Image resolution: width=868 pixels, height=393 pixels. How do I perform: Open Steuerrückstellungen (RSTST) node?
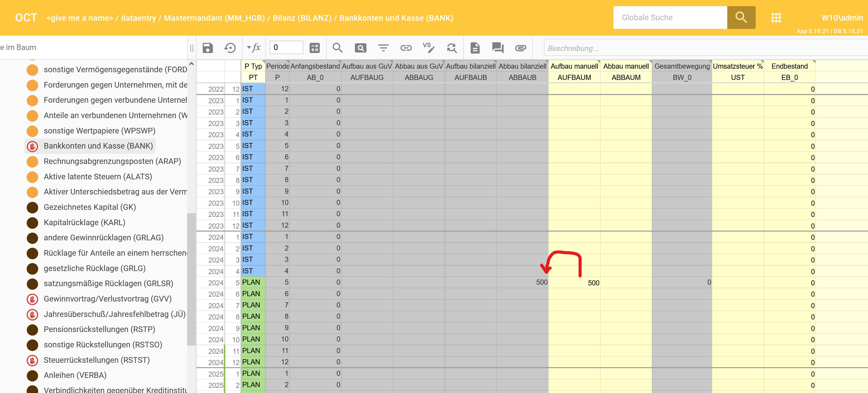97,360
